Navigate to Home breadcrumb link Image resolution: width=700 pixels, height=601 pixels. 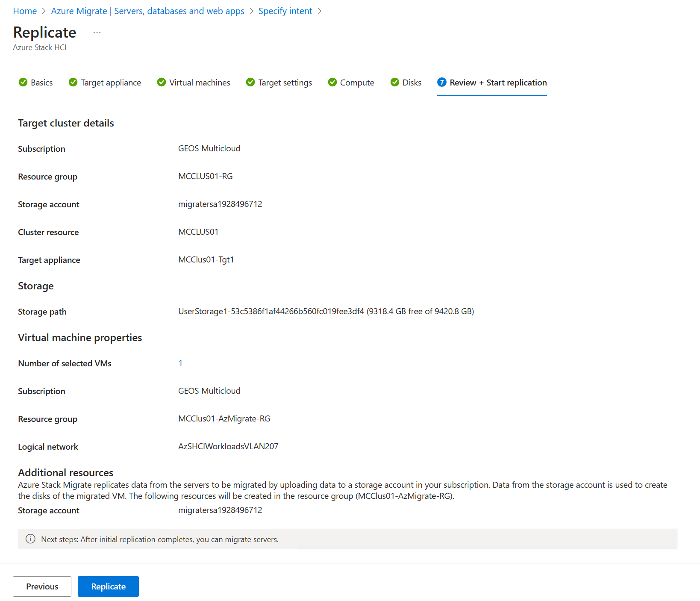[x=25, y=11]
